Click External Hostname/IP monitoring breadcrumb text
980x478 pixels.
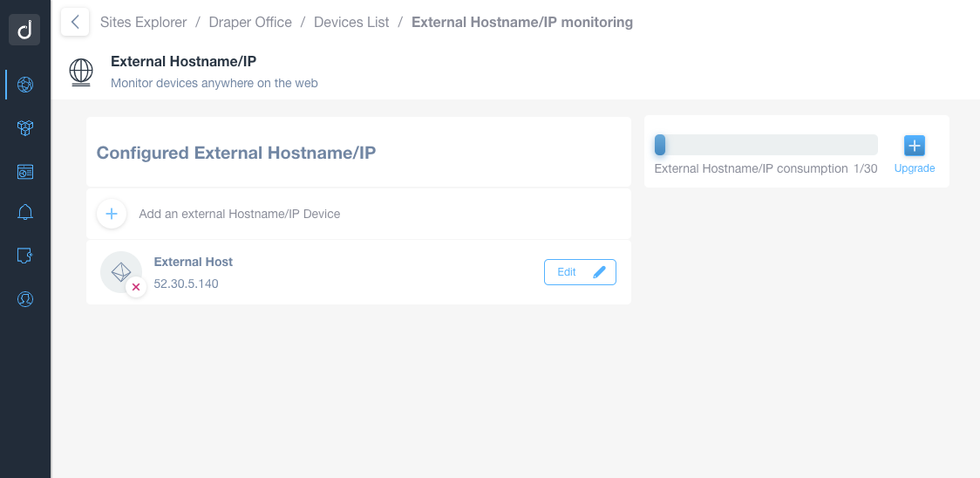pos(522,23)
